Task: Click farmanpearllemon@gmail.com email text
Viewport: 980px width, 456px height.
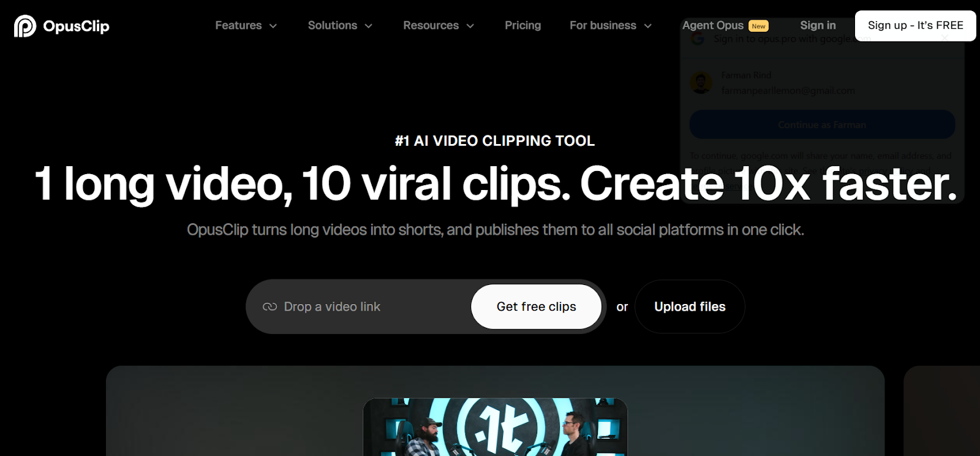Action: pyautogui.click(x=788, y=91)
